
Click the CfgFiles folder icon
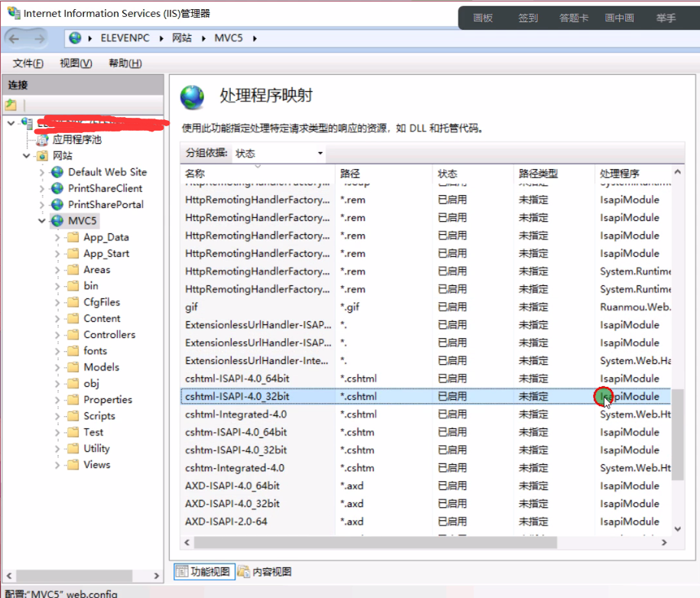coord(73,302)
